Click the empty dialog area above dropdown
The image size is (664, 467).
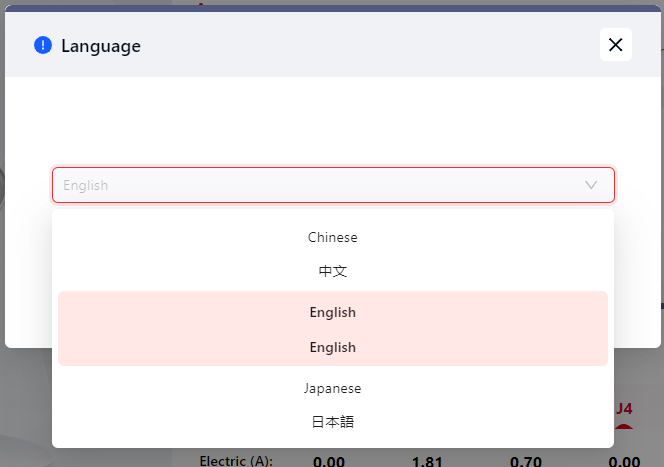(332, 120)
